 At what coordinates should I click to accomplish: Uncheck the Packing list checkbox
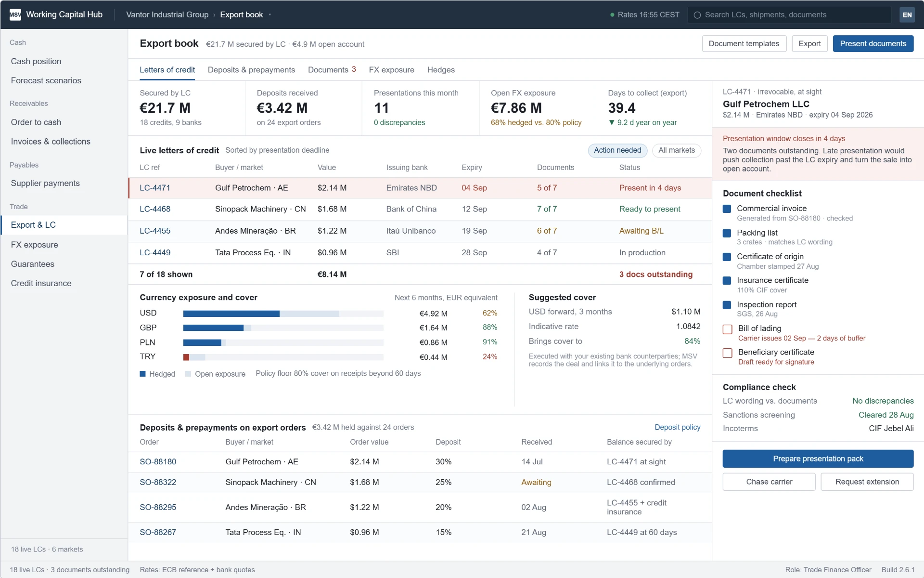[727, 233]
